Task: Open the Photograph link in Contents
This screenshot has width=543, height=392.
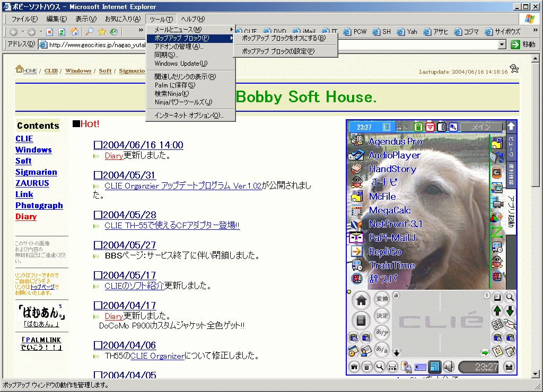Action: (39, 206)
